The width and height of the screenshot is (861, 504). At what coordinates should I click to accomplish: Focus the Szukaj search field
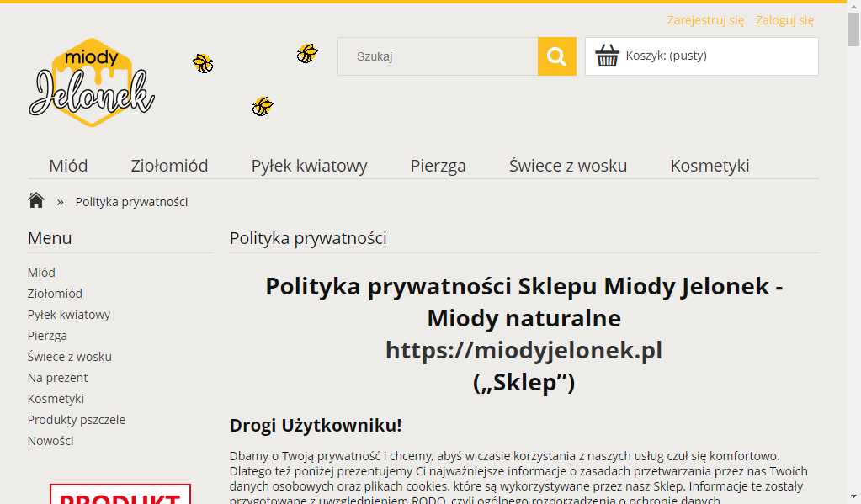[x=438, y=56]
